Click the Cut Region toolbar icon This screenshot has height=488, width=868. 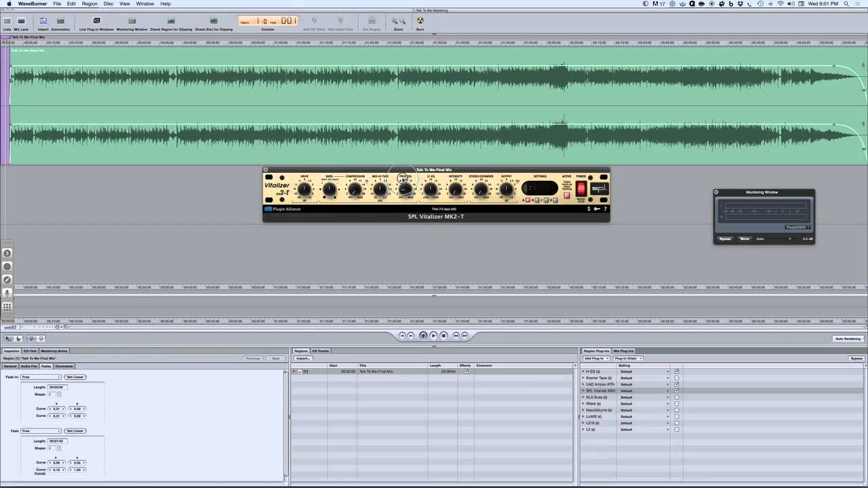tap(372, 21)
